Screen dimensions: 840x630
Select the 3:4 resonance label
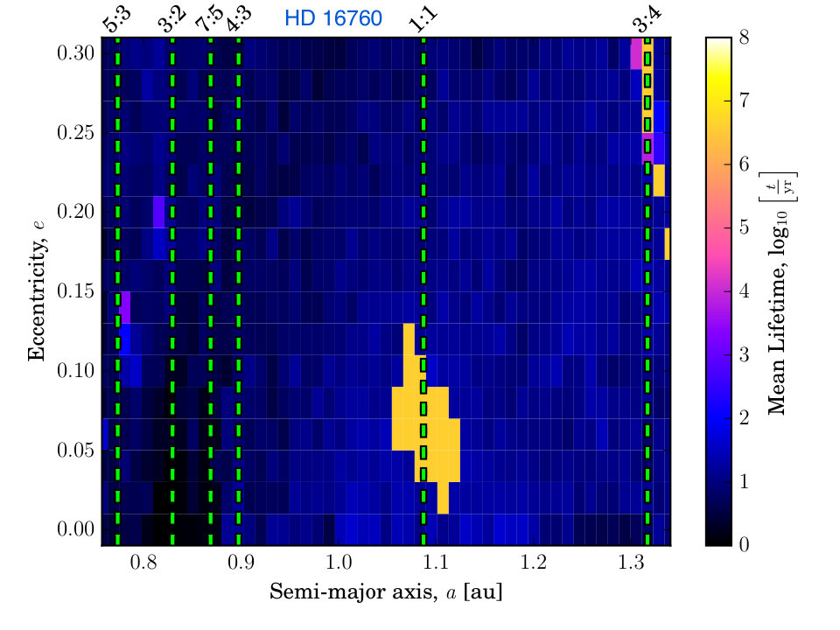click(647, 20)
